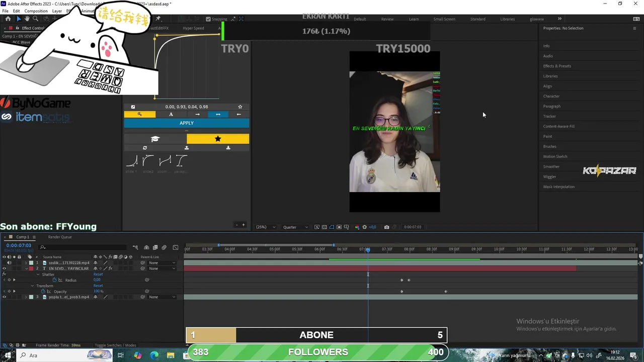644x362 pixels.
Task: Toggle the lock icon in Effect Controls tab
Action: click(x=17, y=28)
